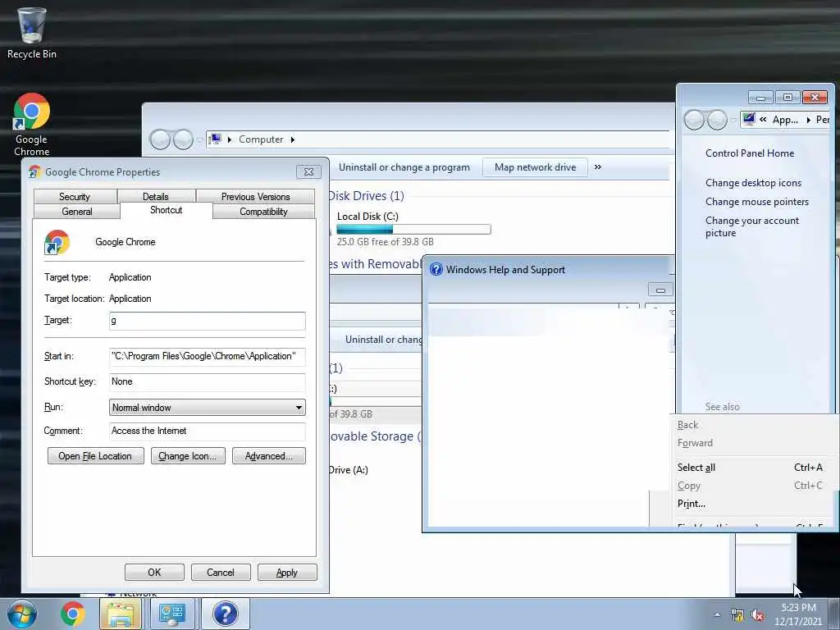
Task: Click the Chrome icon in the Shortcut tab
Action: (x=57, y=242)
